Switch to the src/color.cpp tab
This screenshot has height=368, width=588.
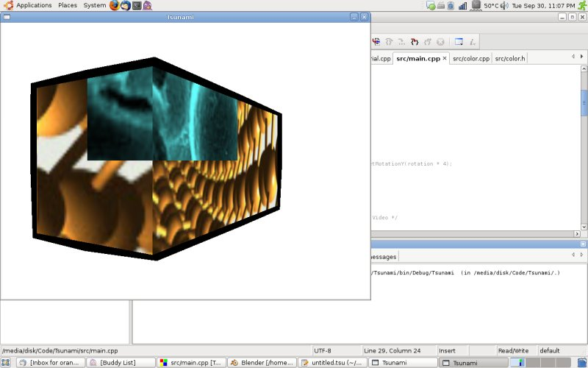pos(470,58)
